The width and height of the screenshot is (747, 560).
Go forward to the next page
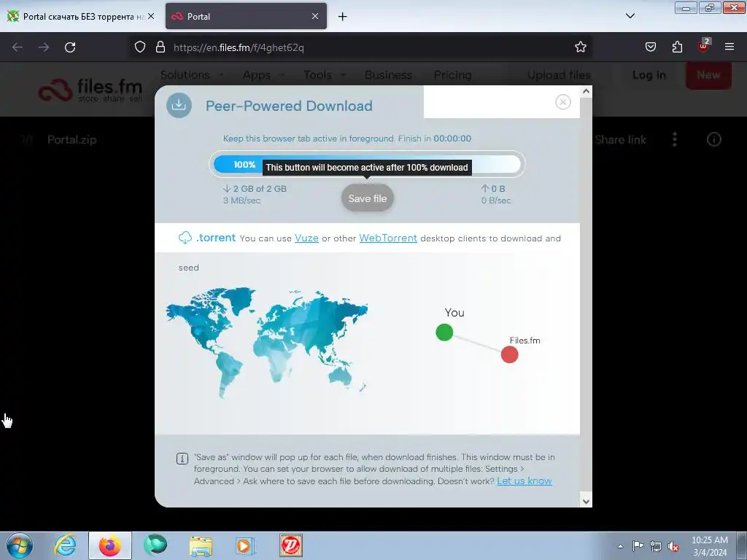pos(44,47)
